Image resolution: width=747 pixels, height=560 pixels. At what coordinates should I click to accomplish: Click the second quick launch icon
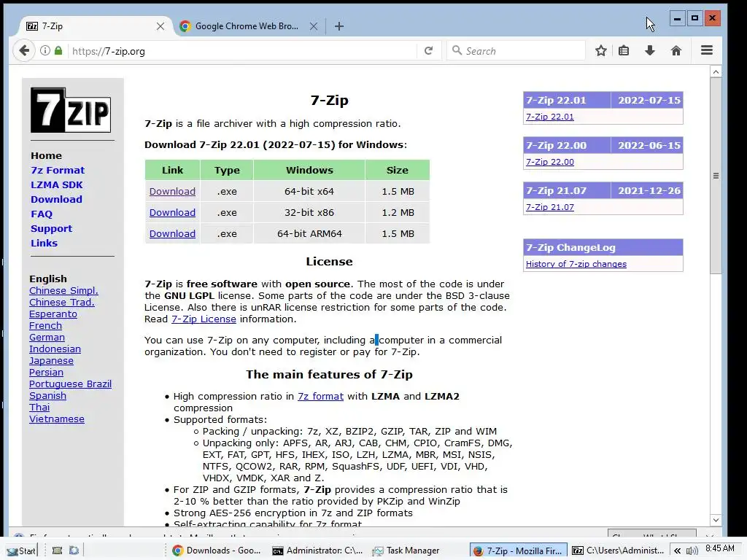(x=74, y=551)
